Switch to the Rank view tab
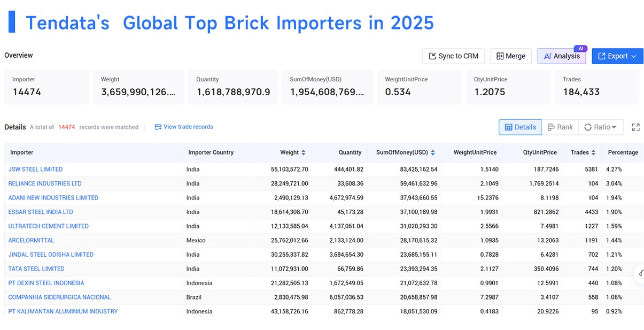This screenshot has height=330, width=644. [x=560, y=127]
